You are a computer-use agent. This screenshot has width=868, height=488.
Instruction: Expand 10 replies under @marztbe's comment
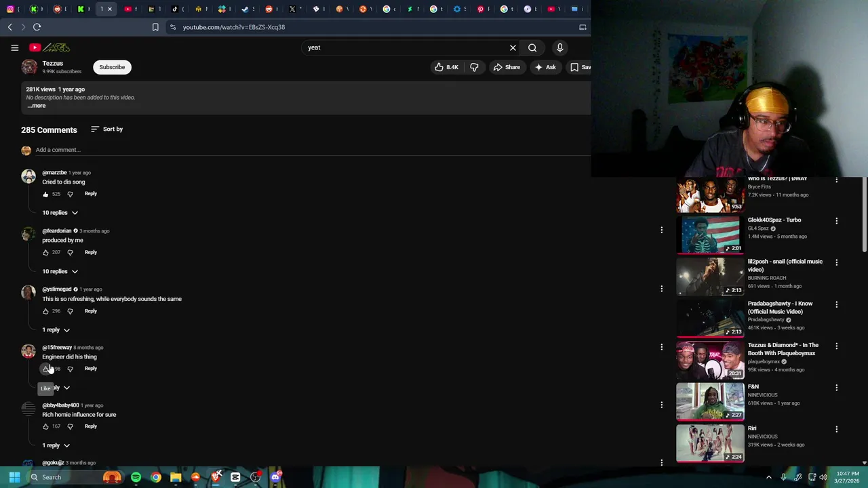coord(60,213)
